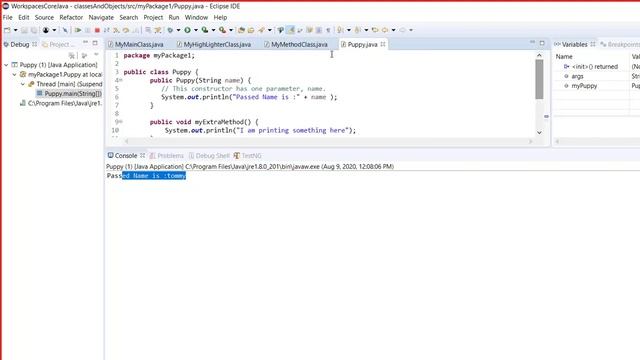The width and height of the screenshot is (640, 360).
Task: Click the editor horizontal scroll right arrow
Action: pyautogui.click(x=531, y=141)
